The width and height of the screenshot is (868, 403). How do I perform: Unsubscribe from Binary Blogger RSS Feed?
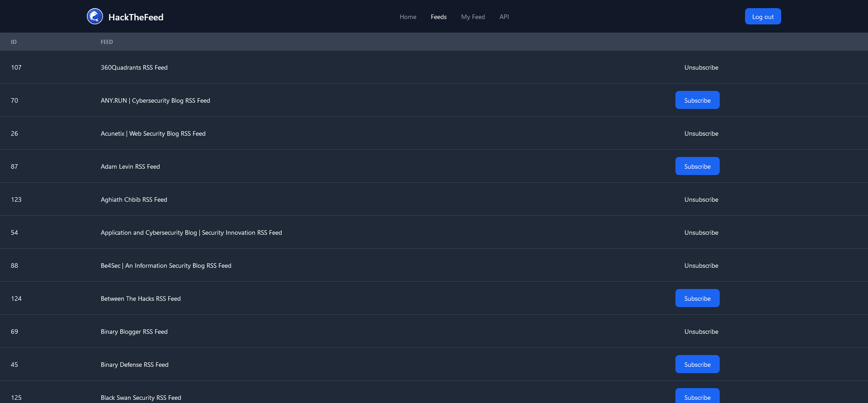[701, 332]
